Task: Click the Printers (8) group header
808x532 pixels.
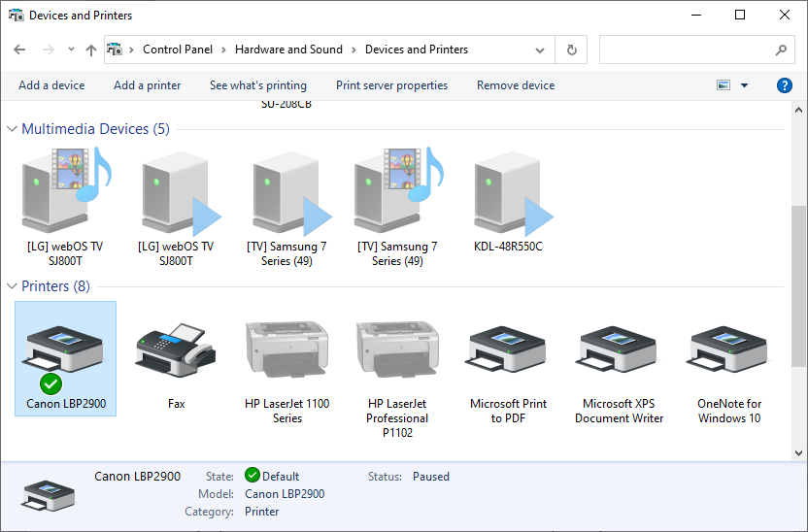Action: 55,286
